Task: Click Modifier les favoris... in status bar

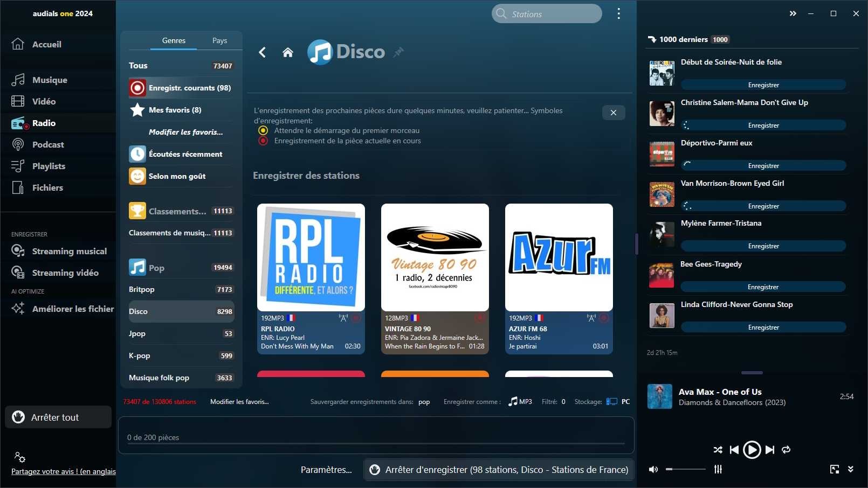Action: (x=239, y=402)
